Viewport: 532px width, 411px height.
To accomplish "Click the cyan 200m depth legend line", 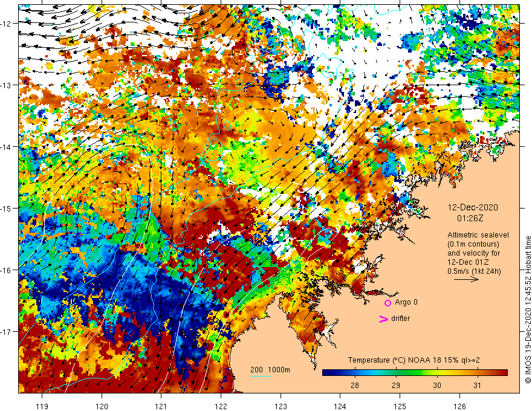I will [260, 376].
